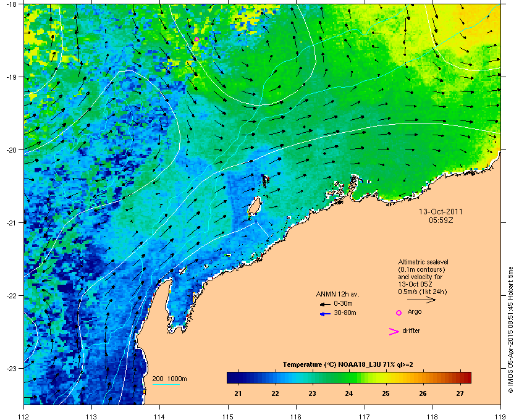The width and height of the screenshot is (519, 420).
Task: Click the '0.5m/s (1kt 24h)' scale text
Action: coord(423,292)
